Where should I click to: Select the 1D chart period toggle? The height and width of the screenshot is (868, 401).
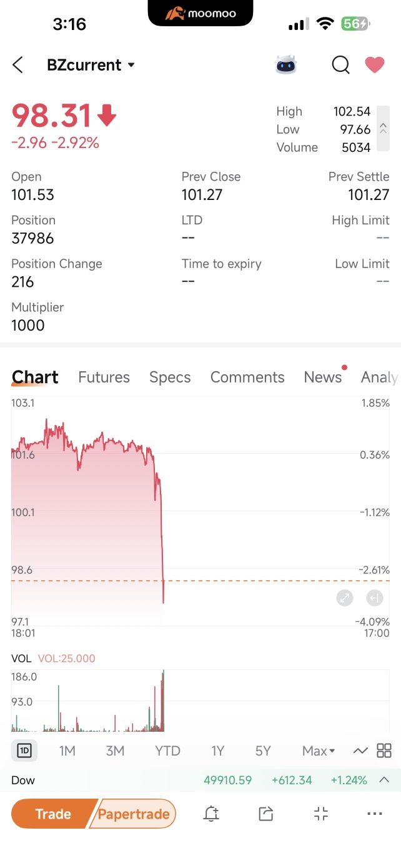pos(24,751)
